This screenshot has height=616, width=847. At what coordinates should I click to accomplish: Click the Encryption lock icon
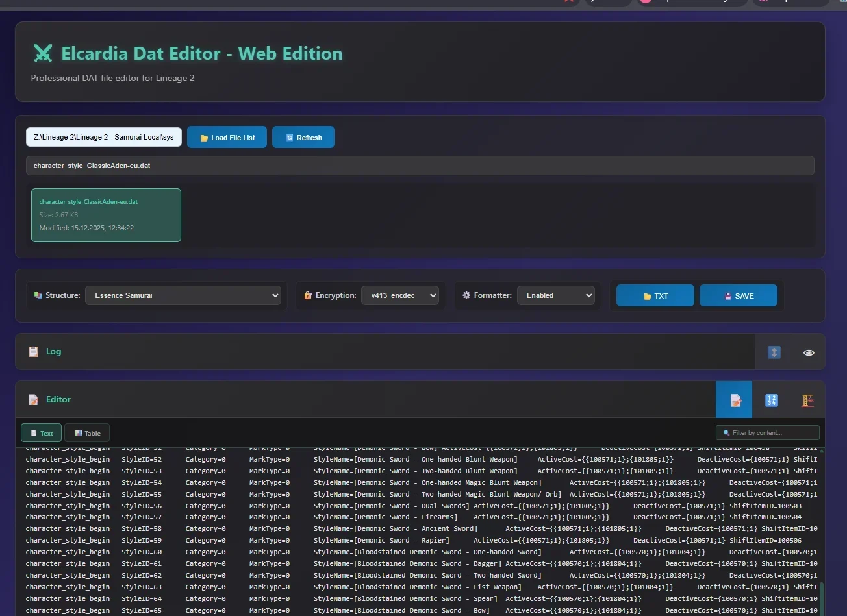click(x=308, y=295)
